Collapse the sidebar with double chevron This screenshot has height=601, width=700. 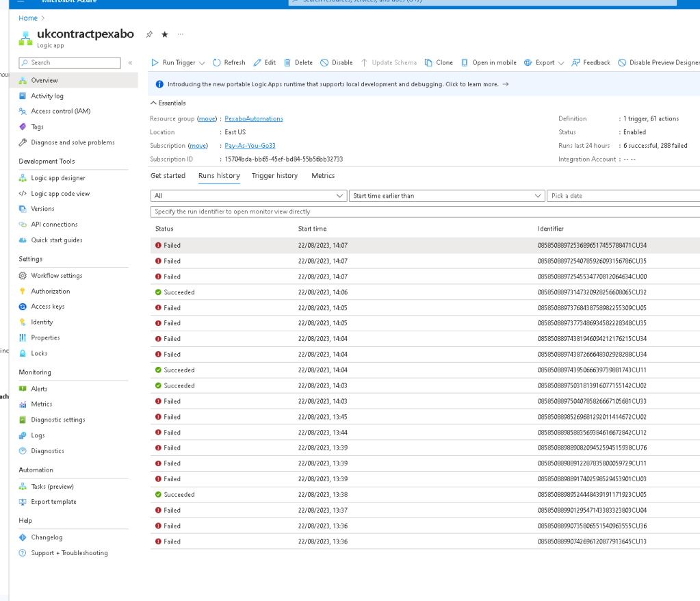[x=131, y=63]
